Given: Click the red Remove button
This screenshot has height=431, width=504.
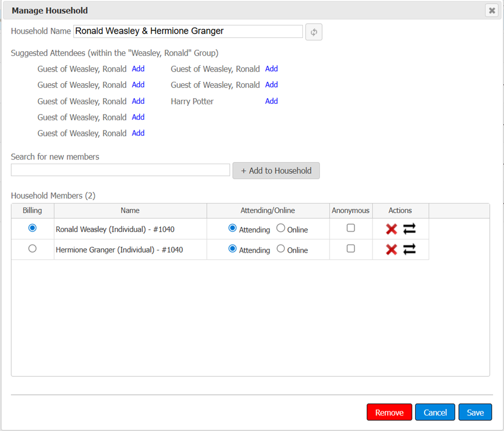Looking at the screenshot, I should click(389, 412).
